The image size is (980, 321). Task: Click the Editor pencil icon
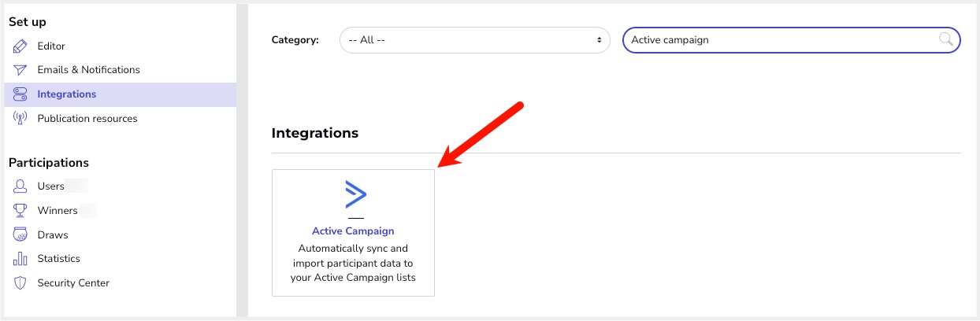pos(20,46)
